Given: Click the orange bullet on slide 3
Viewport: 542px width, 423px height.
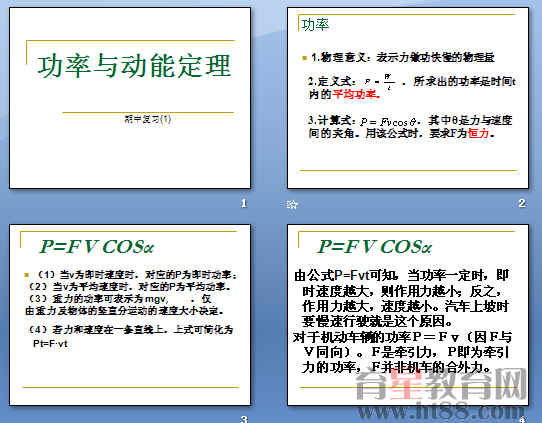Looking at the screenshot, I should tap(27, 275).
